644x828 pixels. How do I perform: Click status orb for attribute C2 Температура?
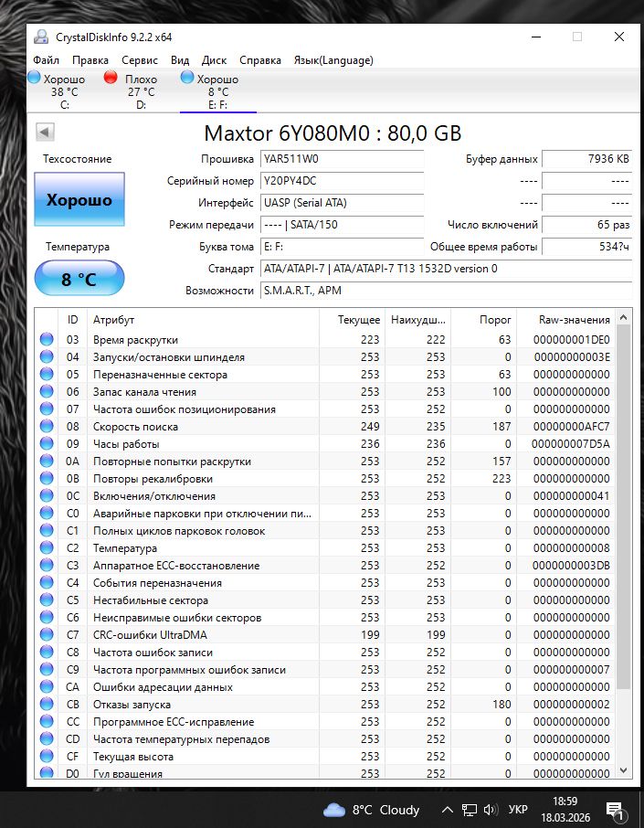(47, 547)
